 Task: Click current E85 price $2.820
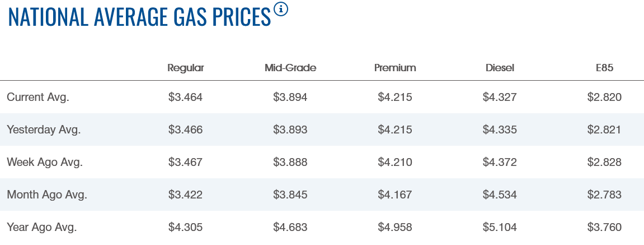point(605,97)
